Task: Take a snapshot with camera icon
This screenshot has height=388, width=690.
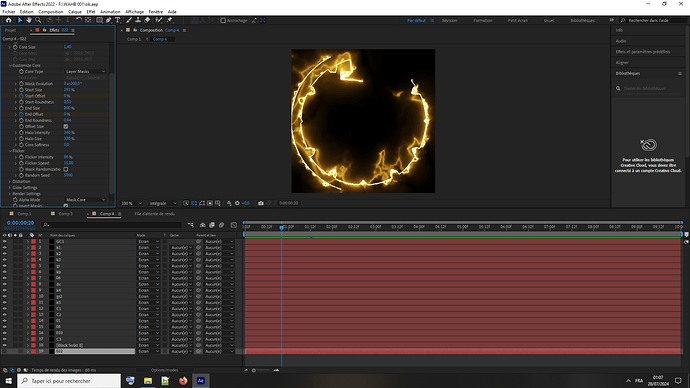Action: [x=261, y=203]
